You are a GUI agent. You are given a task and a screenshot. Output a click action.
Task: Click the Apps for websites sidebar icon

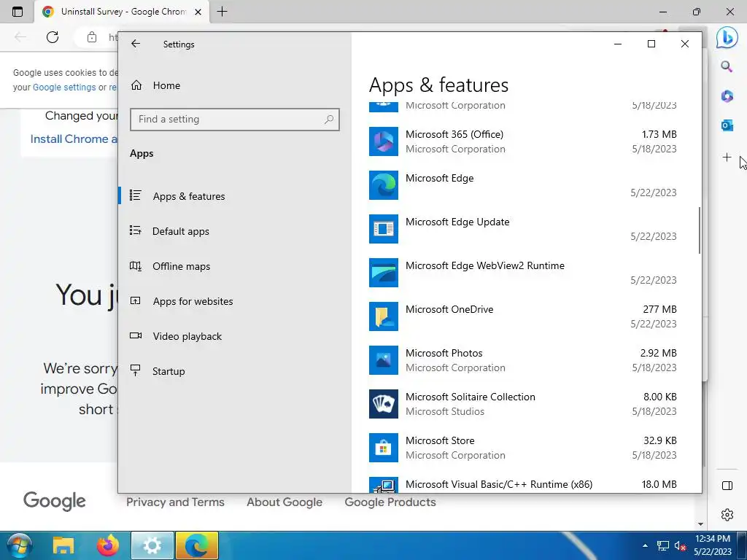136,301
